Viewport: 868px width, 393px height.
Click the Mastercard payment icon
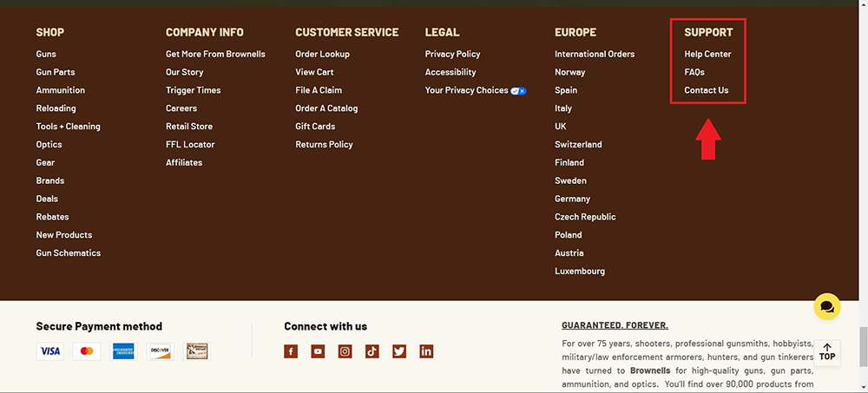86,351
